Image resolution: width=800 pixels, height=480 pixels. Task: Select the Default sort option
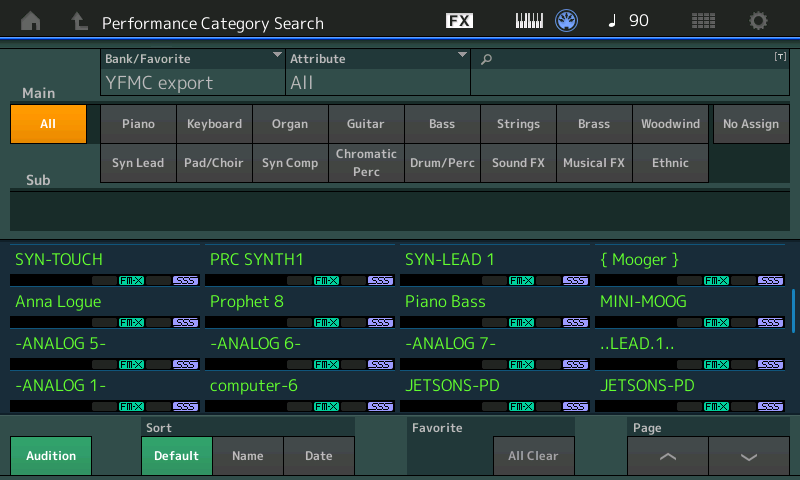(176, 456)
